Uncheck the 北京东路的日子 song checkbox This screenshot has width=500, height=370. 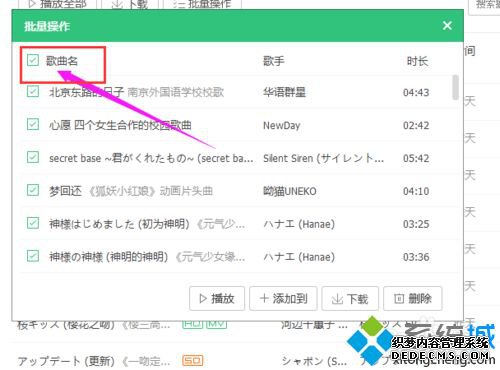pos(33,91)
